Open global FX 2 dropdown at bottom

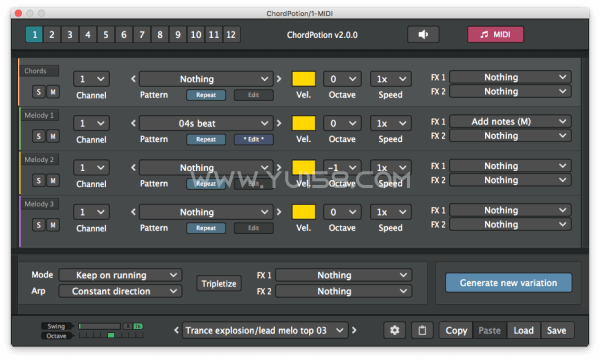pyautogui.click(x=343, y=291)
